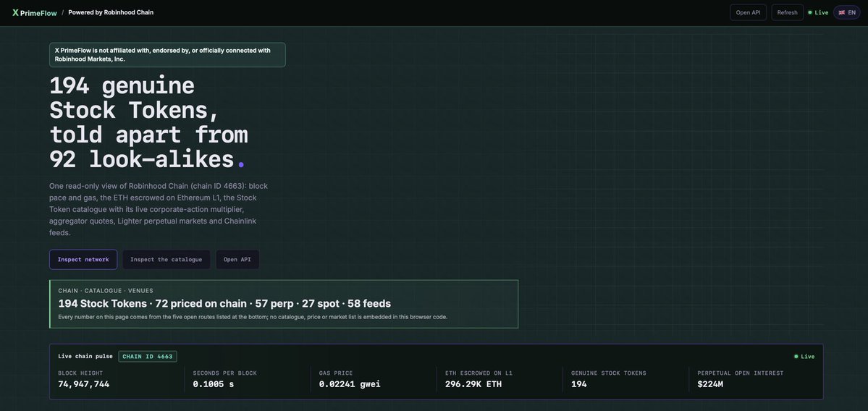Select the 'CHAIN · CATALOGUE · VENUES' label

tap(106, 290)
